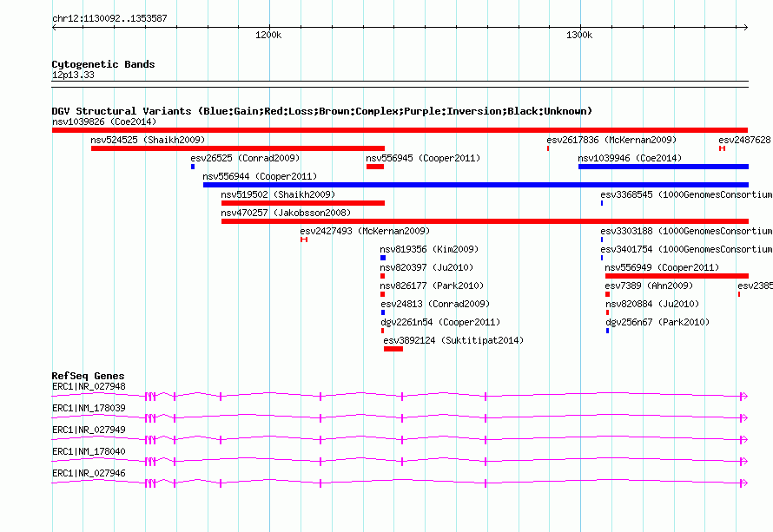Click the ERC1|NR_027948 transcript end arrow

(x=744, y=396)
